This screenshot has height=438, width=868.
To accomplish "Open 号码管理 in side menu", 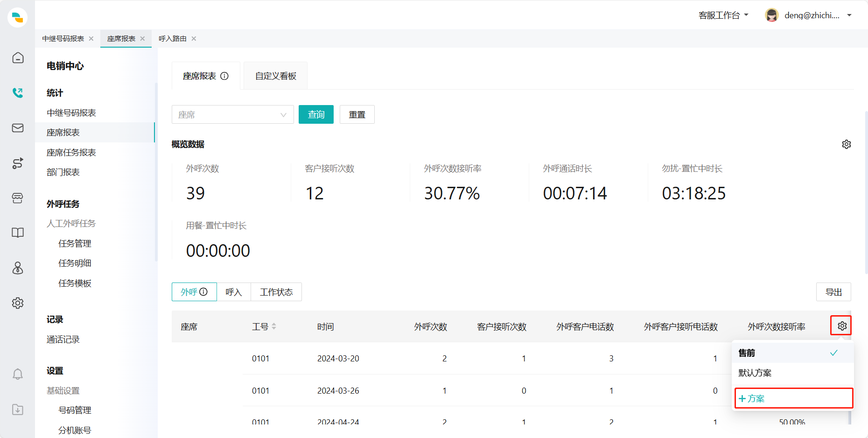I will pyautogui.click(x=75, y=410).
